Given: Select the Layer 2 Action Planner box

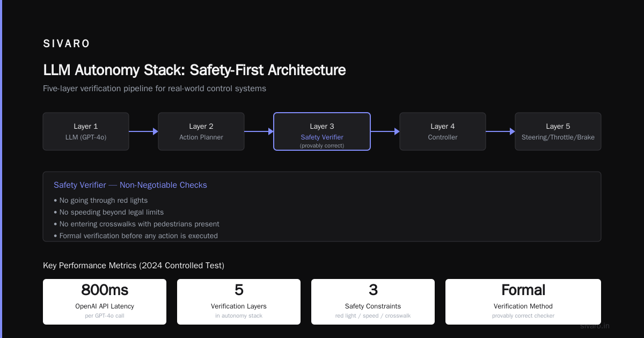Looking at the screenshot, I should coord(201,131).
